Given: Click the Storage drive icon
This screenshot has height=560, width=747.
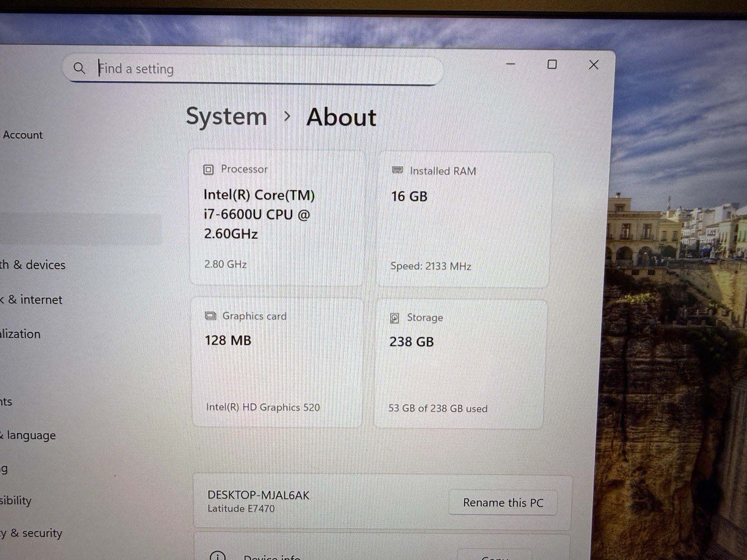Looking at the screenshot, I should click(x=395, y=318).
